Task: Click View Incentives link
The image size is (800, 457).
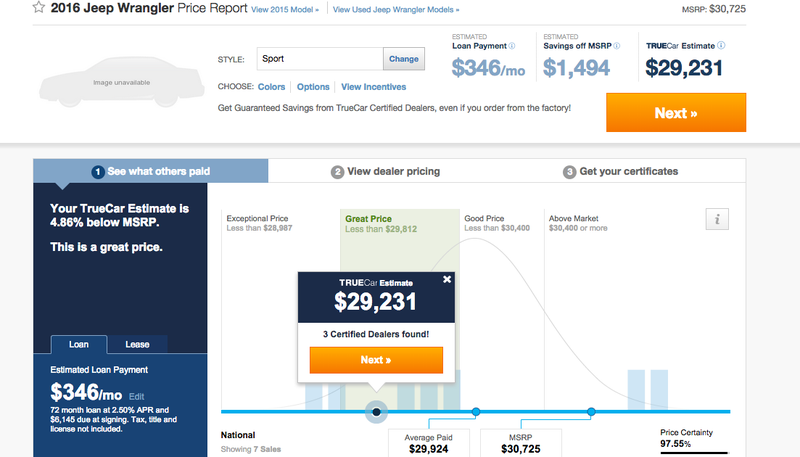Action: click(373, 87)
